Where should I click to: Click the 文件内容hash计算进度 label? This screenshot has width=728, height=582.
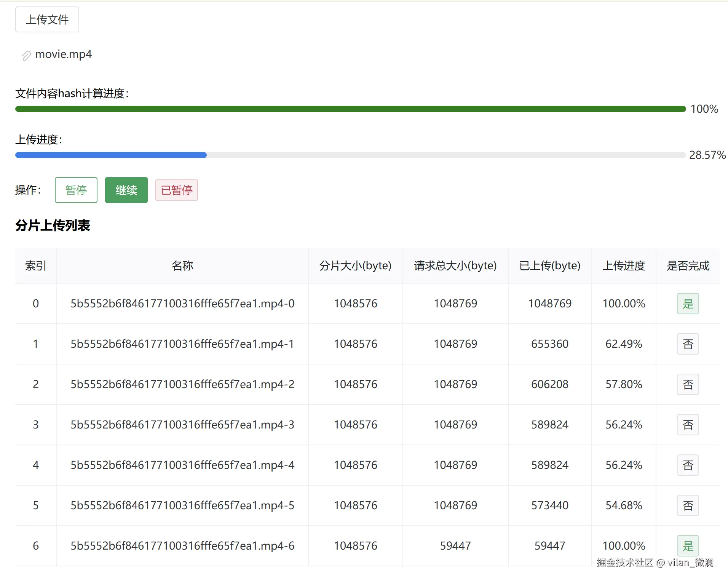tap(72, 93)
